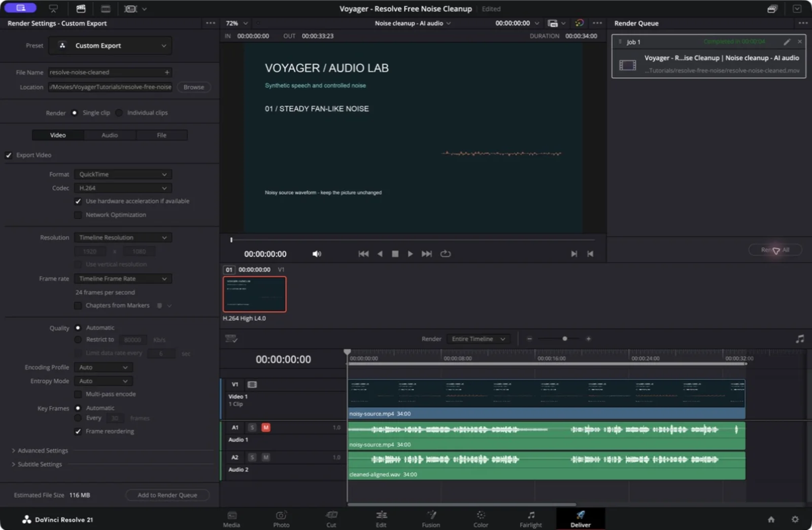812x530 pixels.
Task: Click the Browse location button
Action: (x=194, y=87)
